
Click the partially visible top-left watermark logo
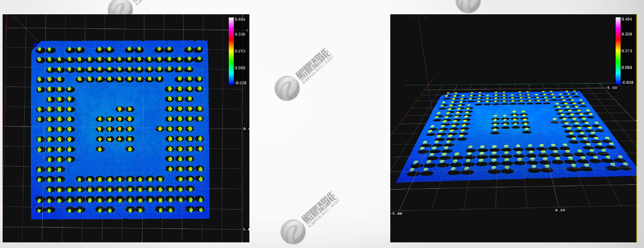click(x=120, y=7)
